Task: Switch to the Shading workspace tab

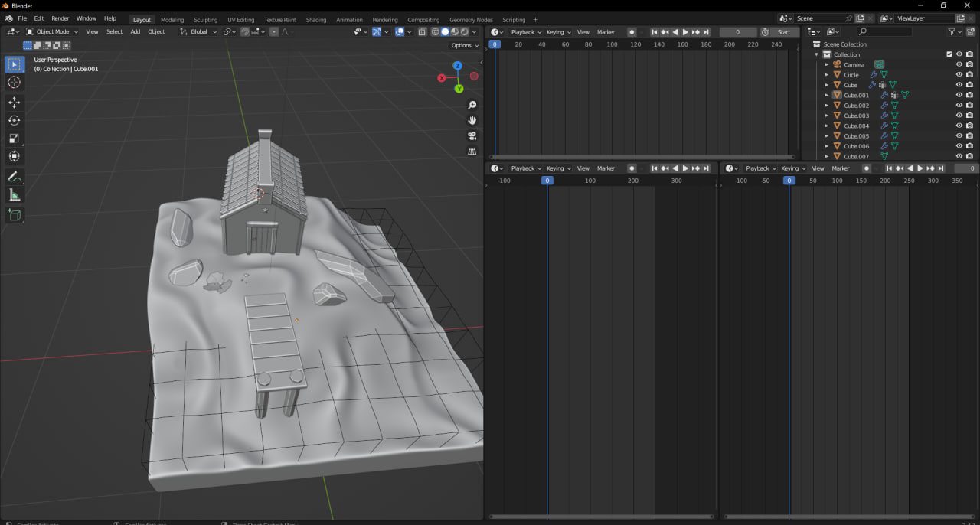Action: coord(315,19)
